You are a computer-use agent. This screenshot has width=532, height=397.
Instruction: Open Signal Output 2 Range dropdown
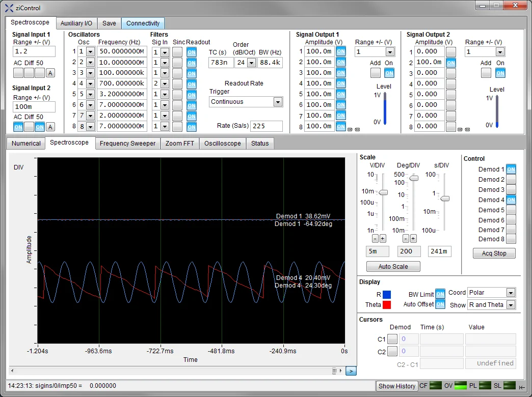point(500,52)
